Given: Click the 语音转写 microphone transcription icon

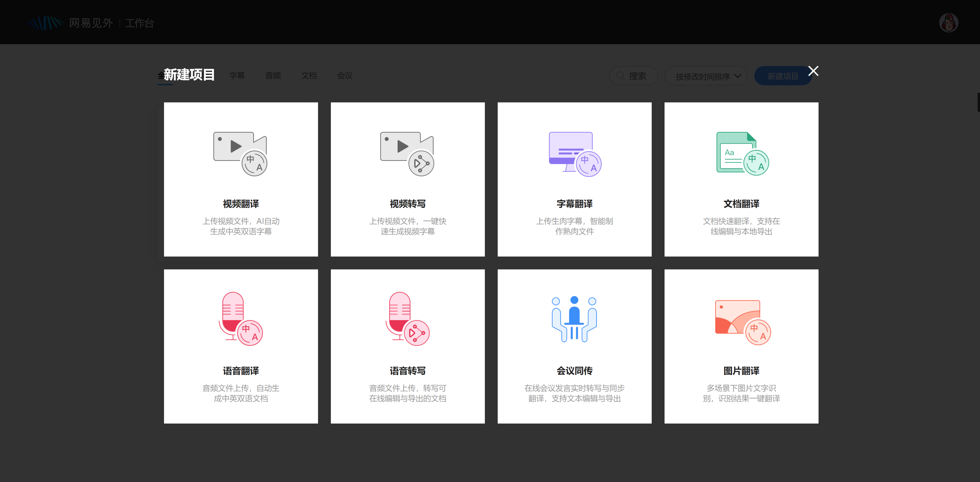Looking at the screenshot, I should point(407,319).
